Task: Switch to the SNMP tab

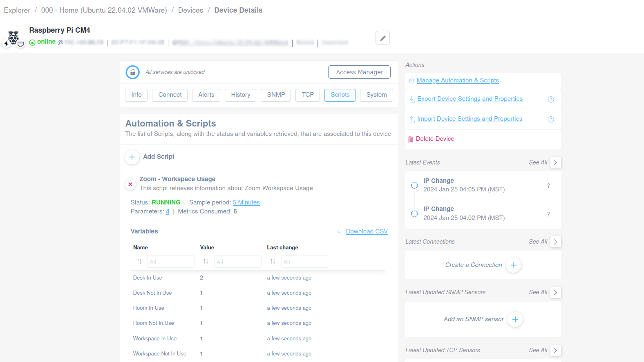Action: tap(276, 95)
